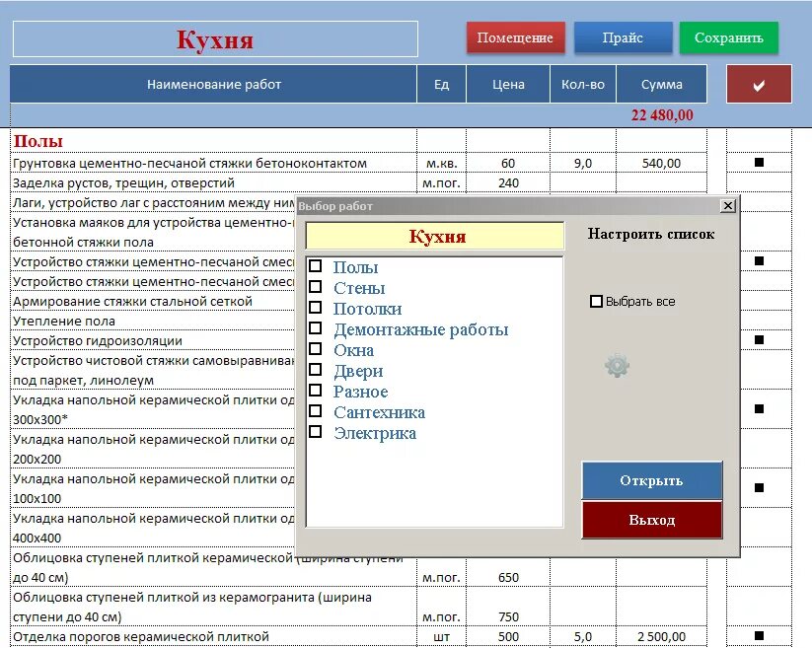Select the Грунтовка цементно-песчаной стяжки бетоноконтактом row
This screenshot has width=812, height=648.
click(x=189, y=163)
